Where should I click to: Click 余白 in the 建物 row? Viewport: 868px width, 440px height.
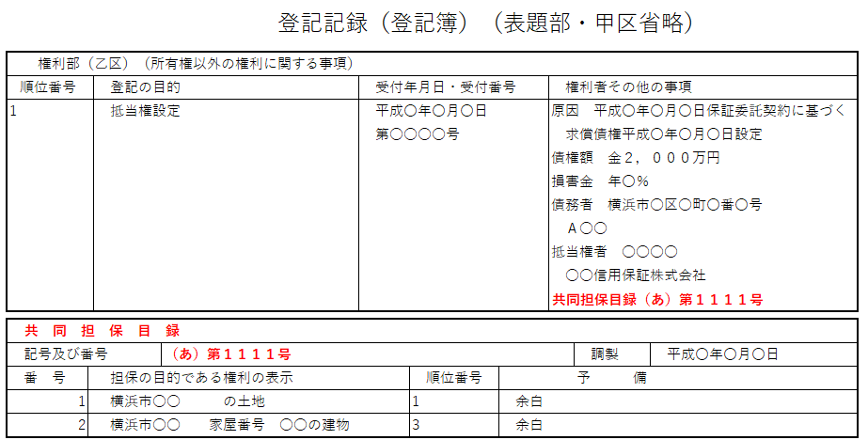(x=529, y=425)
